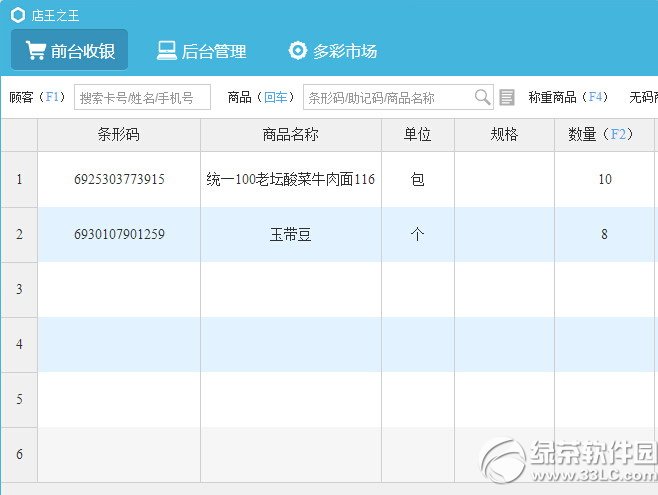
Task: Select product 统一100老坛酸菜牛肉面116
Action: [291, 180]
